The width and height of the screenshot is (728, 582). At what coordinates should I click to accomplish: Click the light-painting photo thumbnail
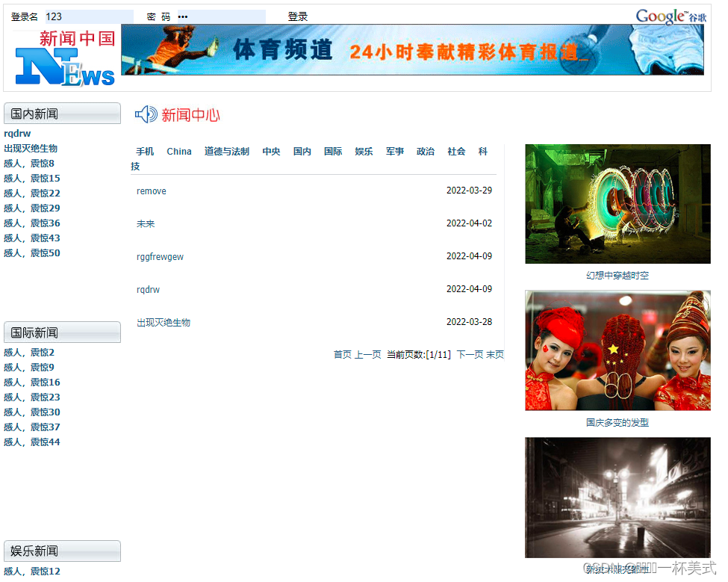[x=617, y=204]
